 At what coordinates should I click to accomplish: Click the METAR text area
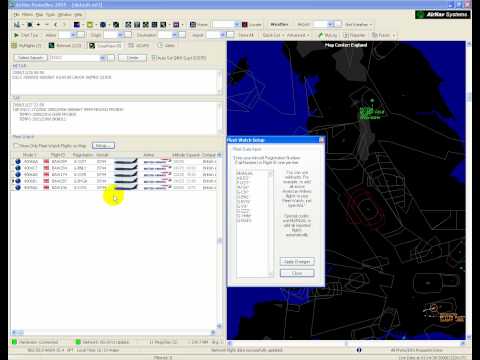point(115,82)
